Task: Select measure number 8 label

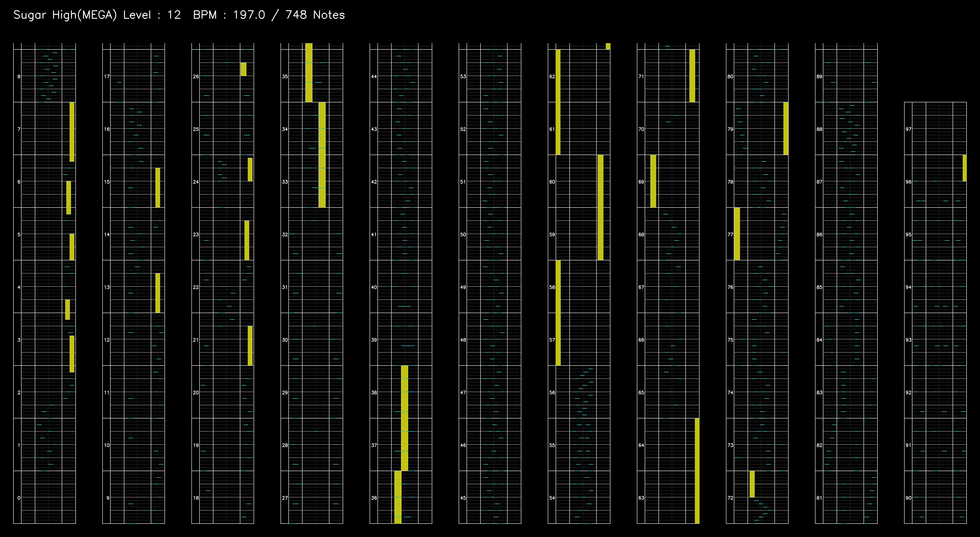Action: (19, 76)
